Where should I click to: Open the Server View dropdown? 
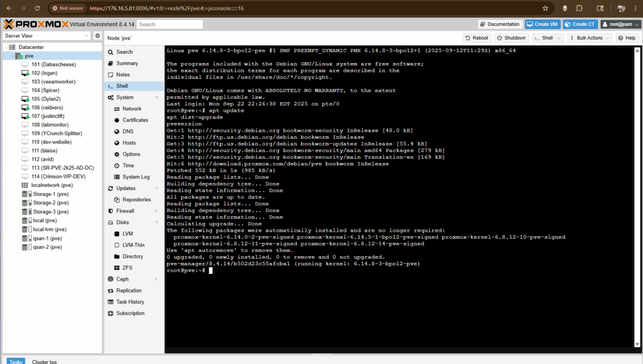tap(46, 36)
